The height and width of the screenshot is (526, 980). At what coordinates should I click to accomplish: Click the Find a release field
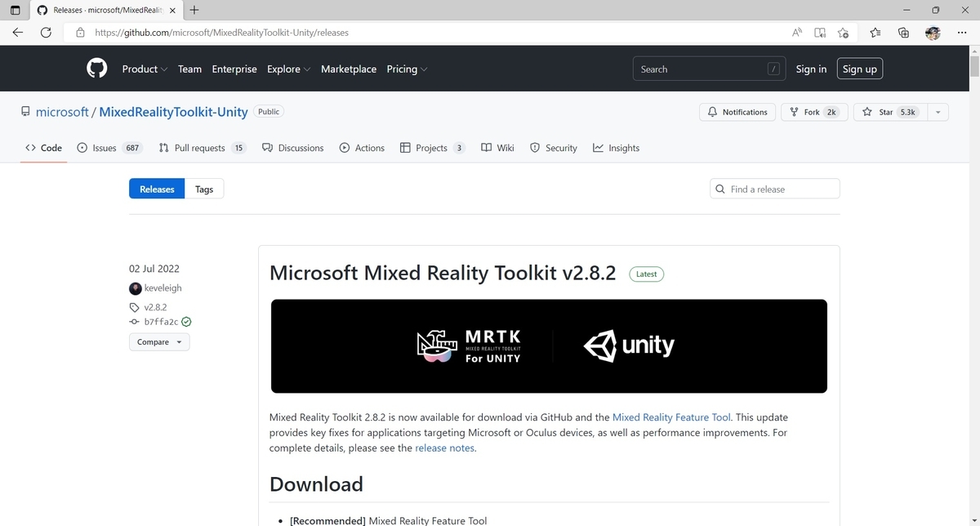tap(774, 189)
